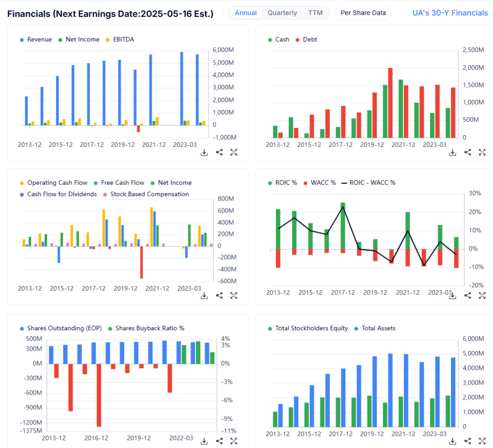493x448 pixels.
Task: Select the TTM tab
Action: (x=315, y=13)
